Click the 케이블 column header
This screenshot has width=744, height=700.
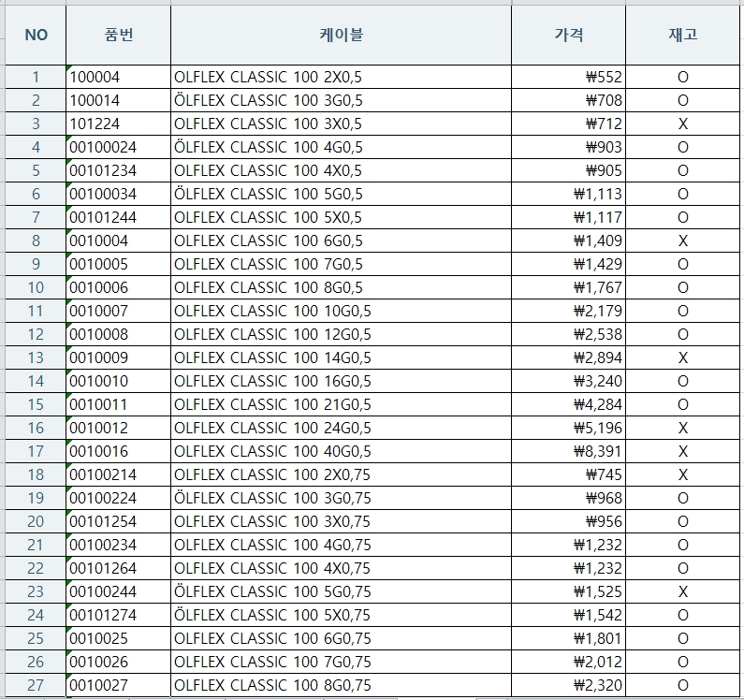(341, 35)
